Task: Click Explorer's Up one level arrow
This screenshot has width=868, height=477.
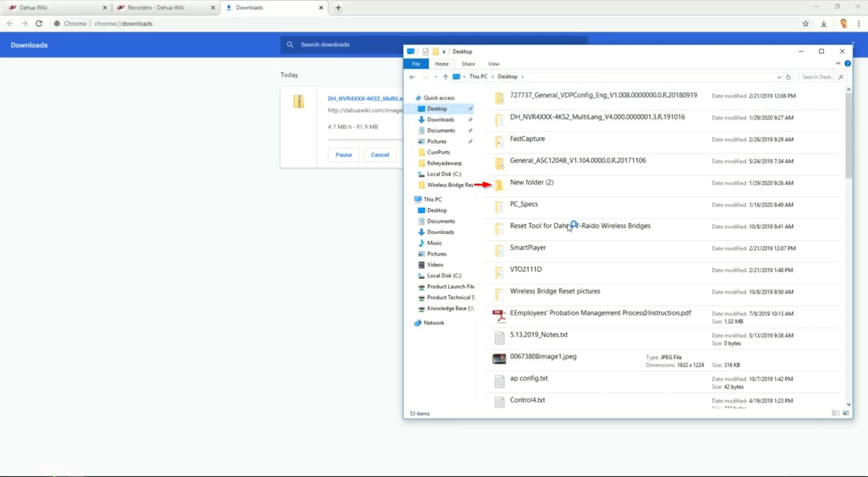Action: pos(445,77)
